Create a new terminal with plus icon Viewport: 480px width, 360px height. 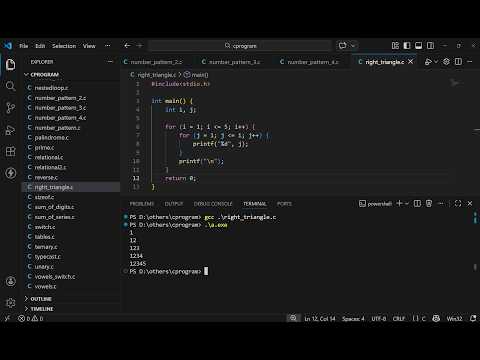(x=399, y=203)
